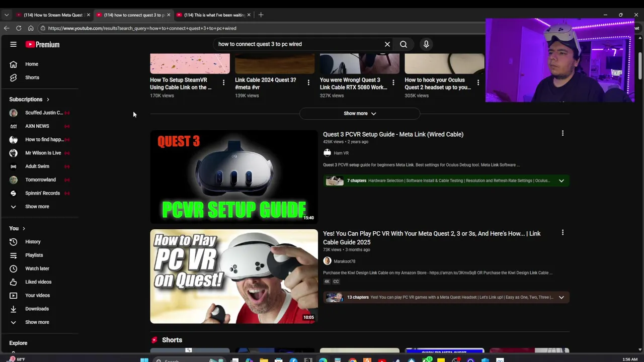
Task: Open the YouTube hamburger guide menu
Action: tap(14, 44)
